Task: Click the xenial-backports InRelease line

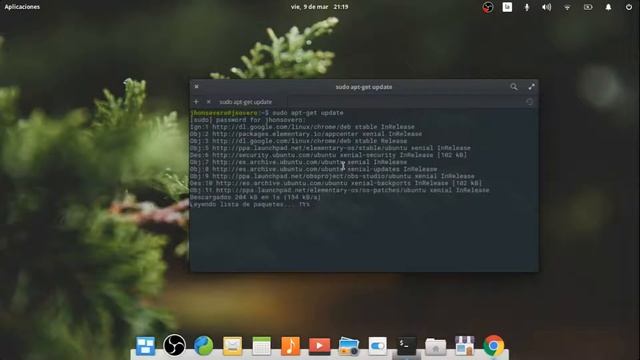Action: click(x=336, y=183)
